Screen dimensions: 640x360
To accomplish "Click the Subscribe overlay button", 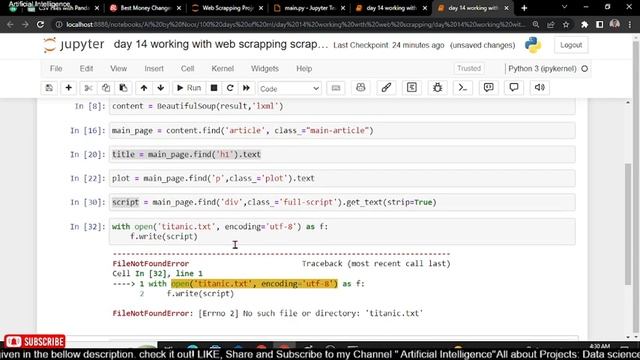I will coord(35,342).
